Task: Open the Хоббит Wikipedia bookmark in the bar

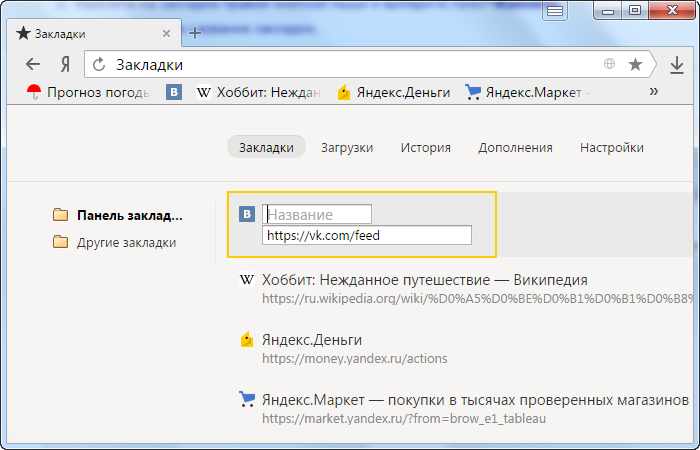Action: click(258, 92)
